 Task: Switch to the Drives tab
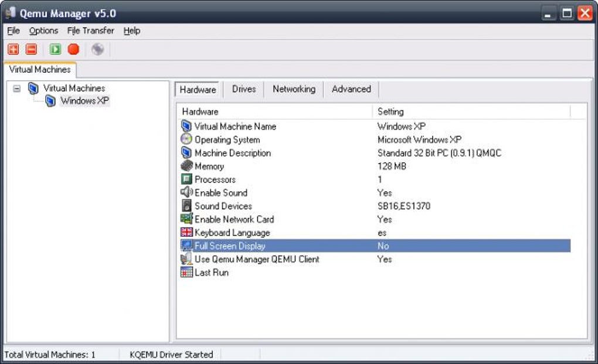tap(244, 89)
